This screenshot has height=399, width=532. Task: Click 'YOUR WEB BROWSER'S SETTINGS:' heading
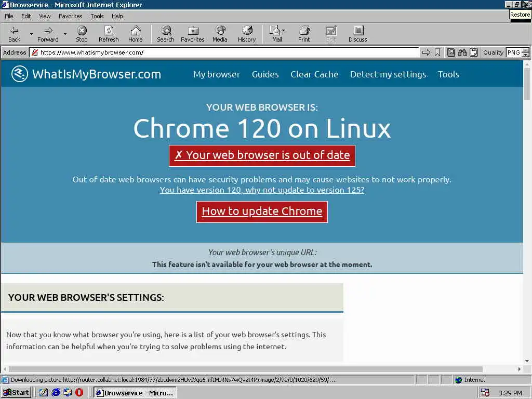[x=86, y=297]
